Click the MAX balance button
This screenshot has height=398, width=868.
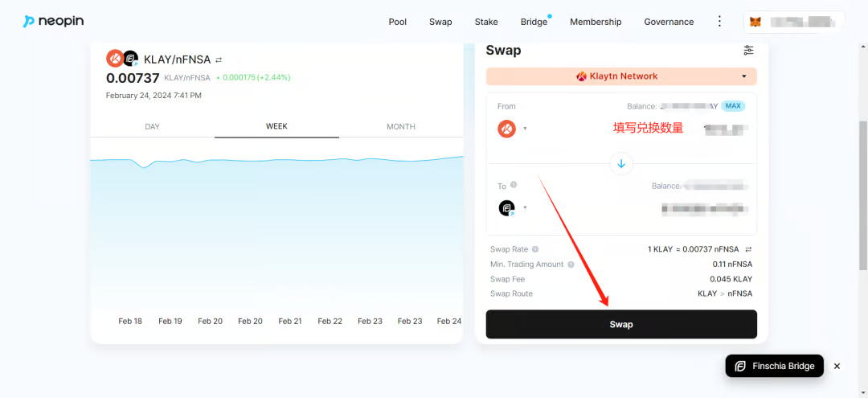coord(732,106)
